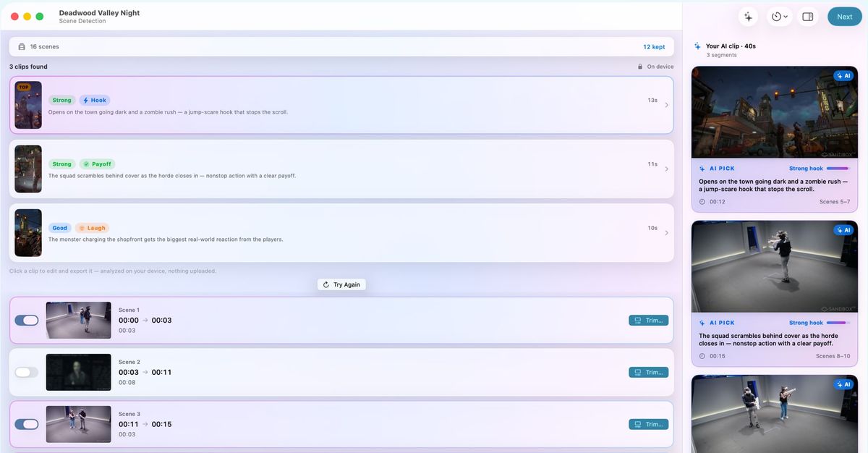The width and height of the screenshot is (868, 453).
Task: Click the clock icon beside 00:15
Action: tap(702, 356)
